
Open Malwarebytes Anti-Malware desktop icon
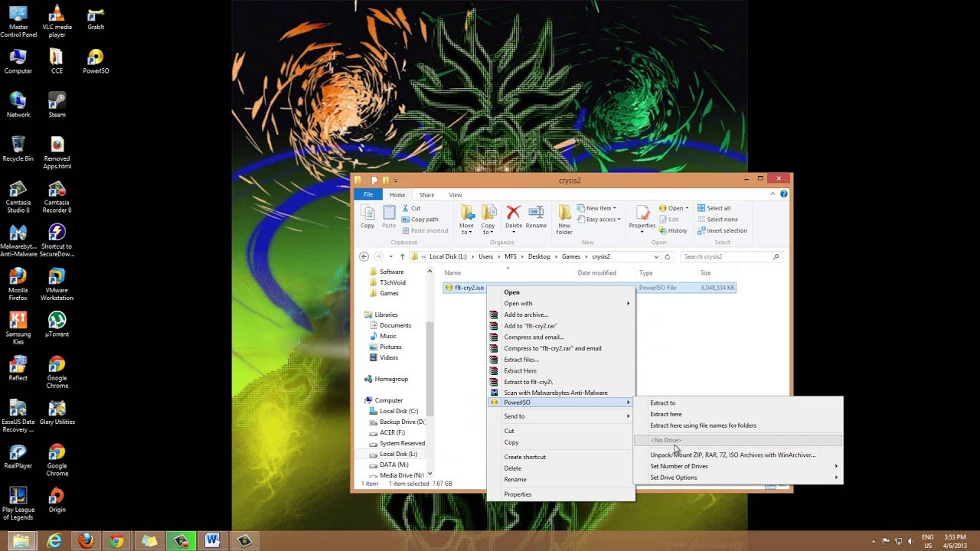click(x=18, y=240)
